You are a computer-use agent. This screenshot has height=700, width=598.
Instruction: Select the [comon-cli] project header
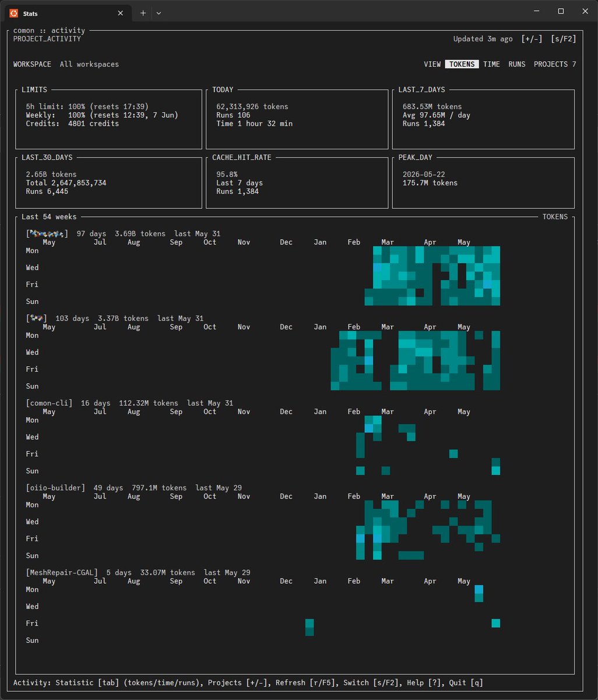(49, 403)
